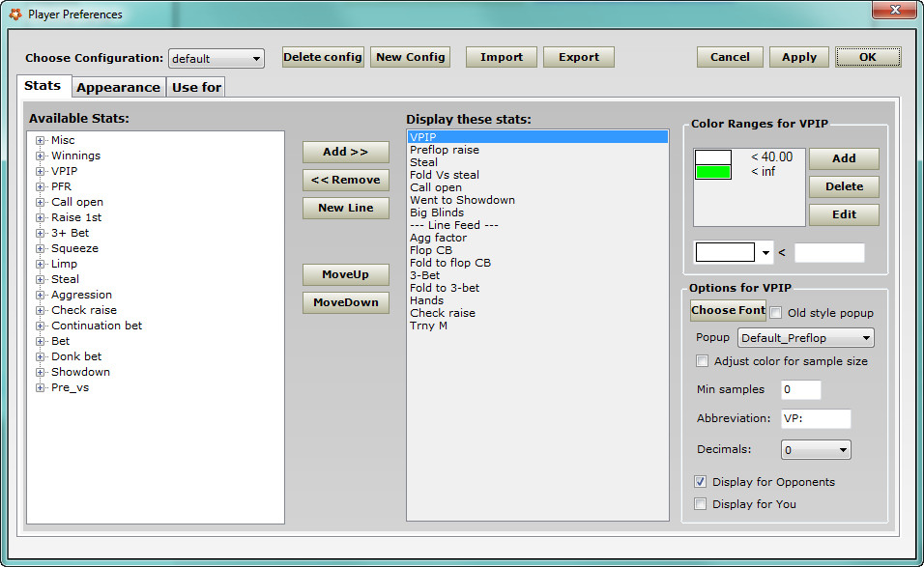Expand the Call open tree node
924x567 pixels.
point(40,202)
